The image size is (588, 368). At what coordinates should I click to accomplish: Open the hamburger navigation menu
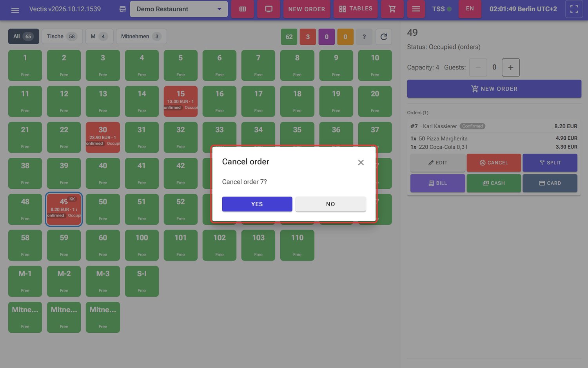pyautogui.click(x=15, y=9)
